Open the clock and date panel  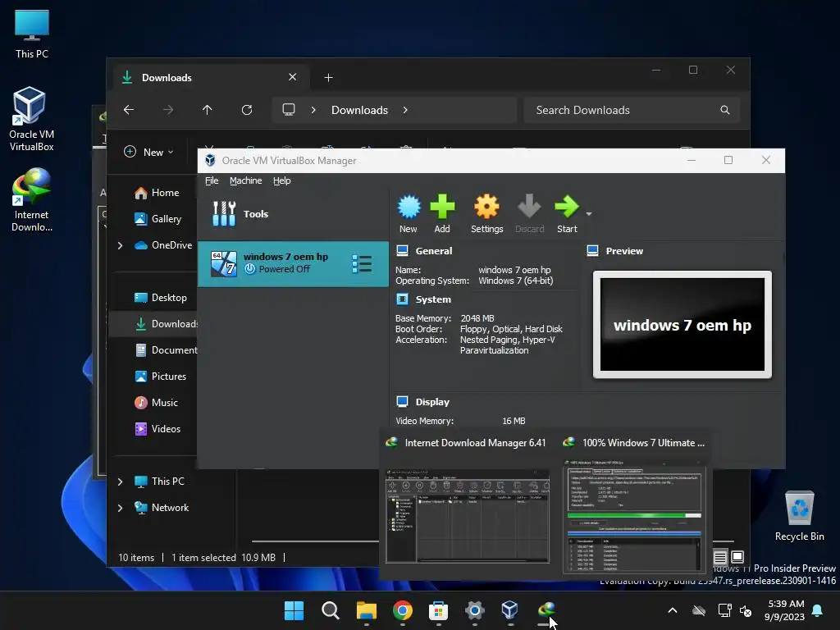(x=785, y=610)
